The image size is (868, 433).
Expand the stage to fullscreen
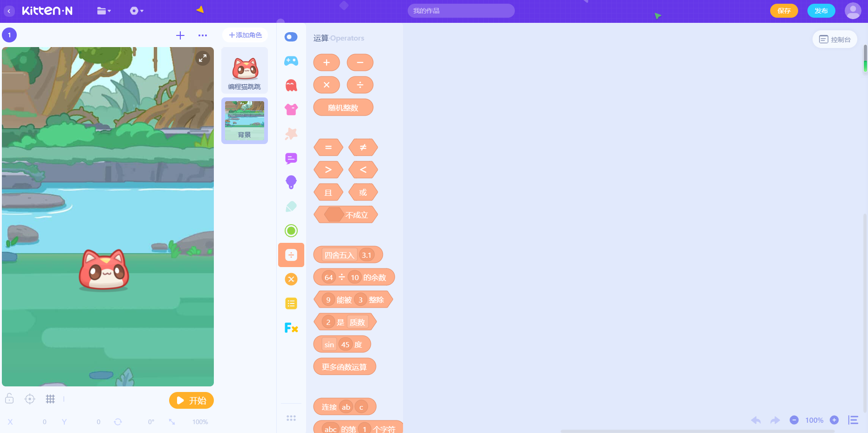(x=202, y=58)
